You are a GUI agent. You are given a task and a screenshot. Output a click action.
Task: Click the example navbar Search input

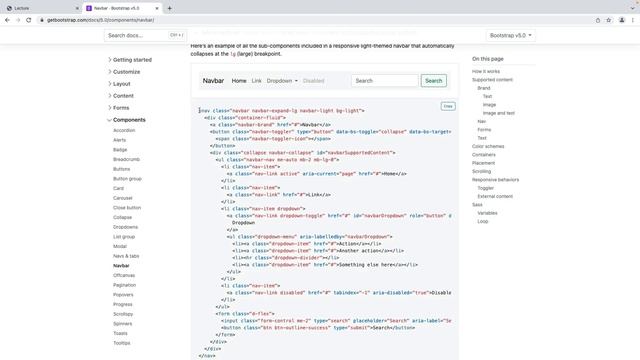click(384, 81)
